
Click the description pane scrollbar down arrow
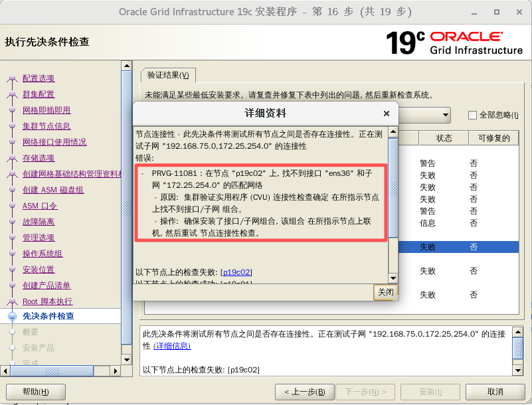[518, 370]
